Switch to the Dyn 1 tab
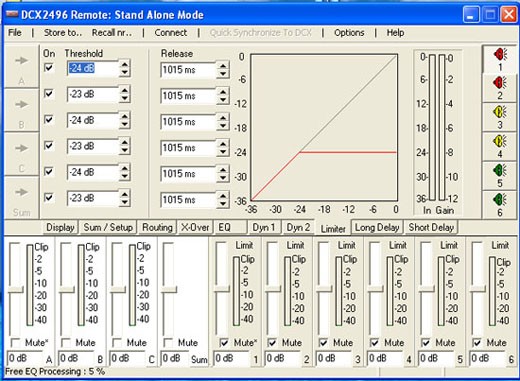The image size is (520, 381). (264, 227)
